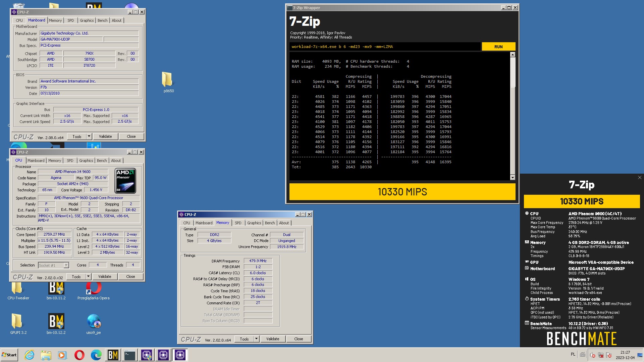
Task: Click the DRAM Frequency 479.9 MHz value
Action: coord(258,261)
